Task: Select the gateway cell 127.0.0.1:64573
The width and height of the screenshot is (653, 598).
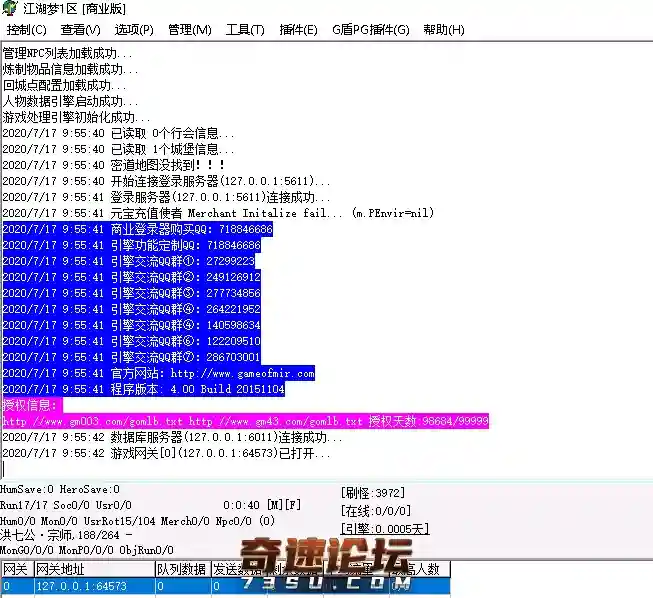Action: tap(94, 586)
